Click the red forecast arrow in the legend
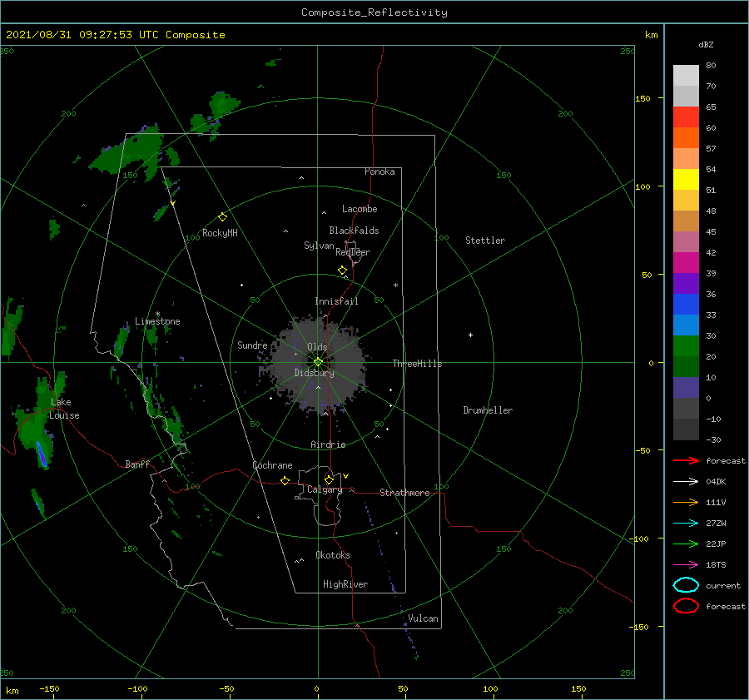Image resolution: width=749 pixels, height=700 pixels. [x=686, y=460]
